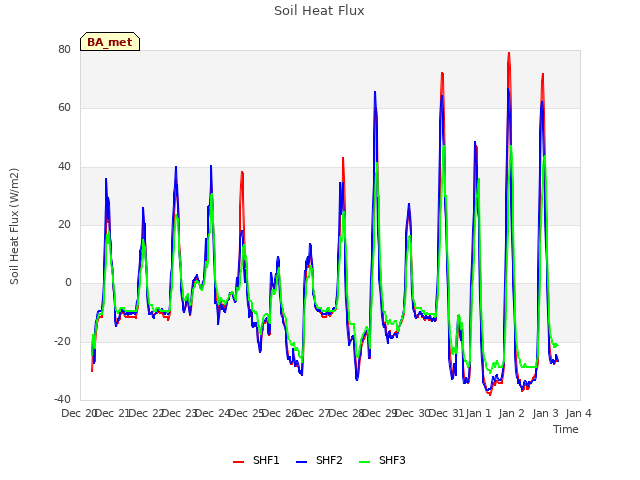This screenshot has width=640, height=480.
Task: Click the SHF1 peak near 80 on Jan 2
Action: pyautogui.click(x=509, y=53)
